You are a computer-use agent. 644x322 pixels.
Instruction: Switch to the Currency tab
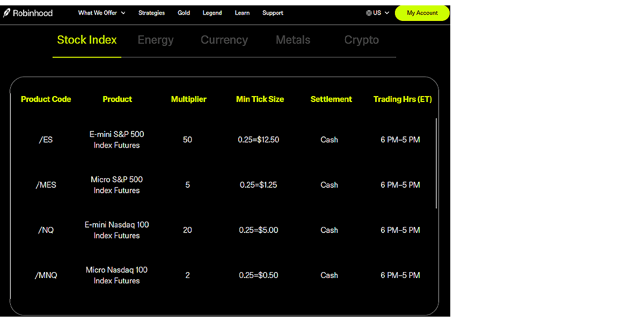point(224,40)
